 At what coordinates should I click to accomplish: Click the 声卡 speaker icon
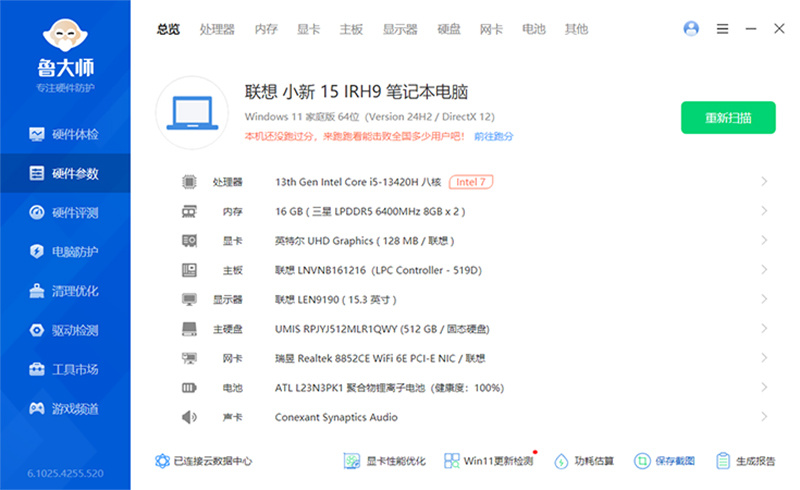point(189,417)
